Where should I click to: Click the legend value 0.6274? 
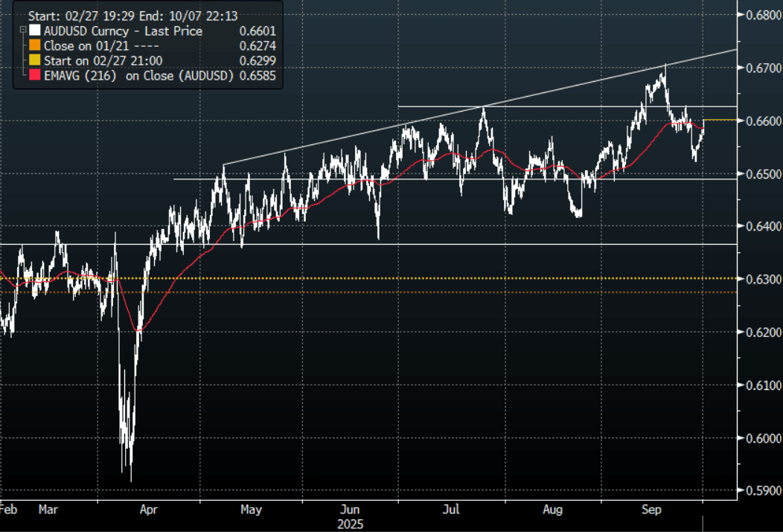[x=258, y=46]
